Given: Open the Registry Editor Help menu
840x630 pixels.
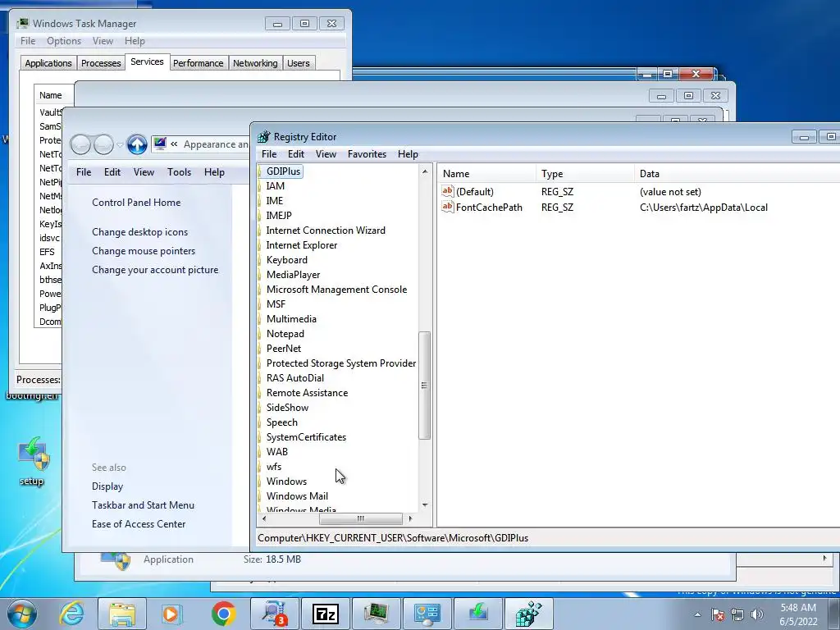Looking at the screenshot, I should point(408,153).
